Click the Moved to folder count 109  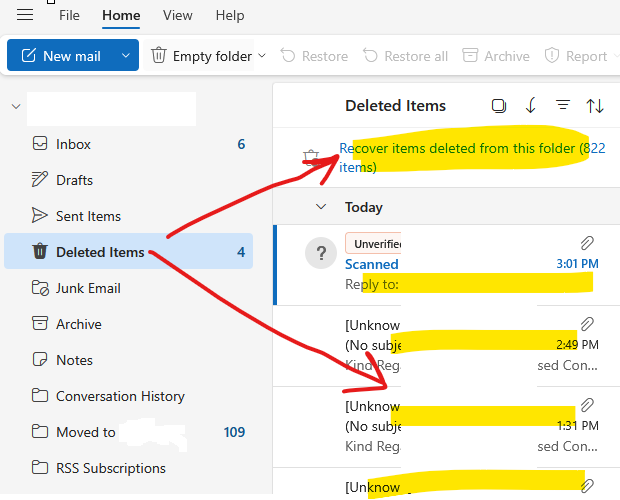[234, 432]
